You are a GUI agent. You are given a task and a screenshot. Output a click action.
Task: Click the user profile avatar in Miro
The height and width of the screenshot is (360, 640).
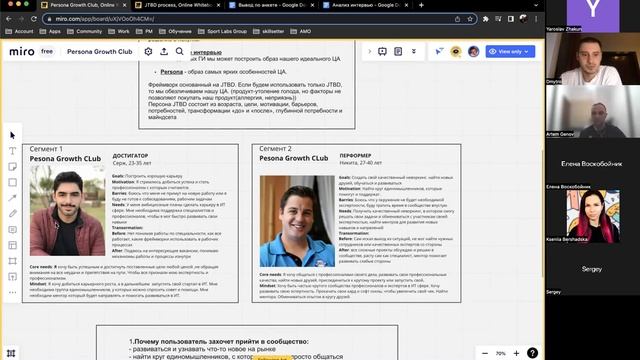473,51
